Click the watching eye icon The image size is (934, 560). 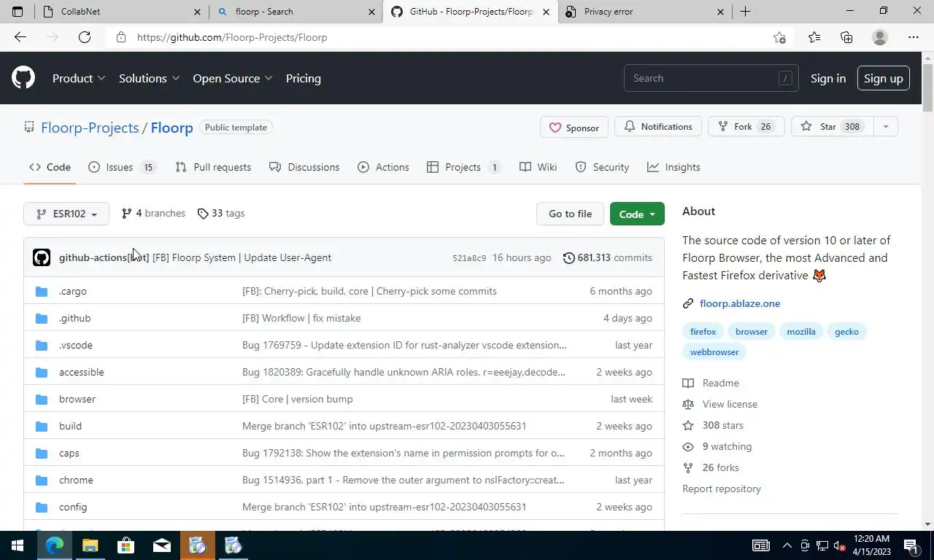pos(687,446)
